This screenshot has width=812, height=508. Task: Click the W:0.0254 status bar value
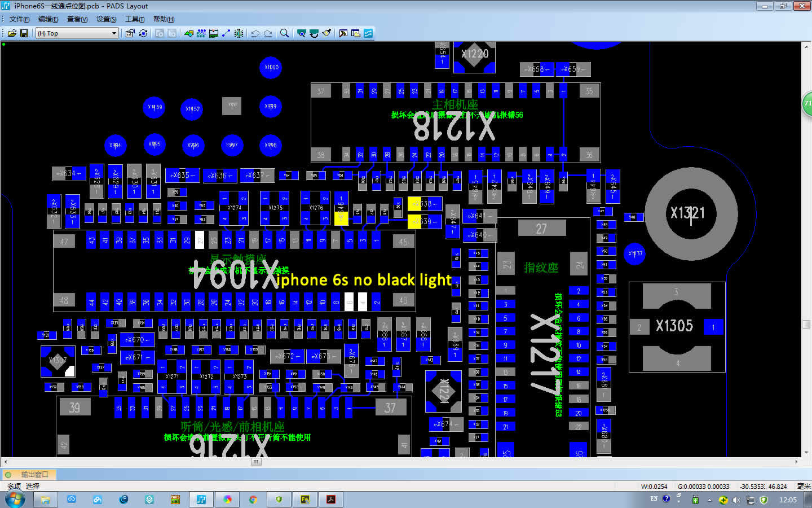click(x=654, y=487)
